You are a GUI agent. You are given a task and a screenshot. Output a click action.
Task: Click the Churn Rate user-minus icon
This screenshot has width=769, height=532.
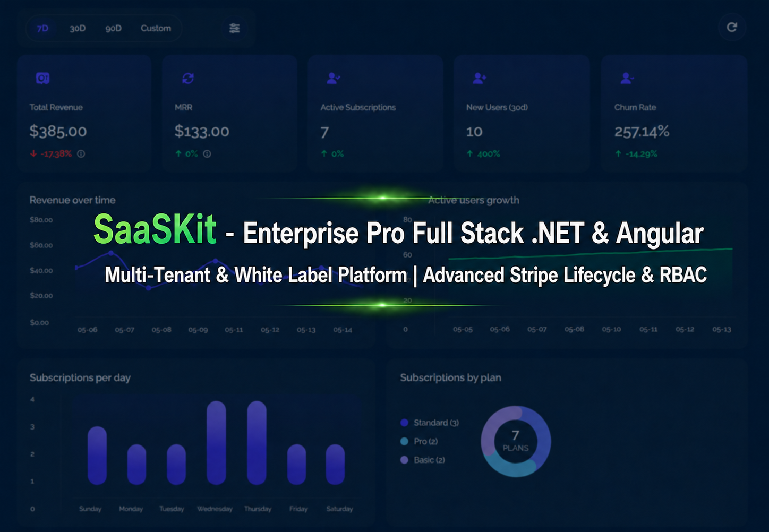(x=627, y=78)
